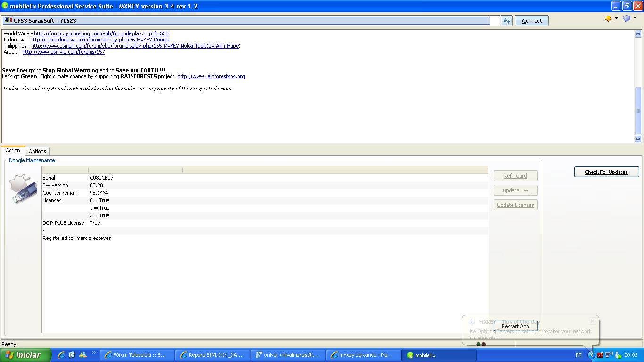Open Internet Explorer from quick launch
Viewport: 644px width, 362px height.
click(x=61, y=355)
